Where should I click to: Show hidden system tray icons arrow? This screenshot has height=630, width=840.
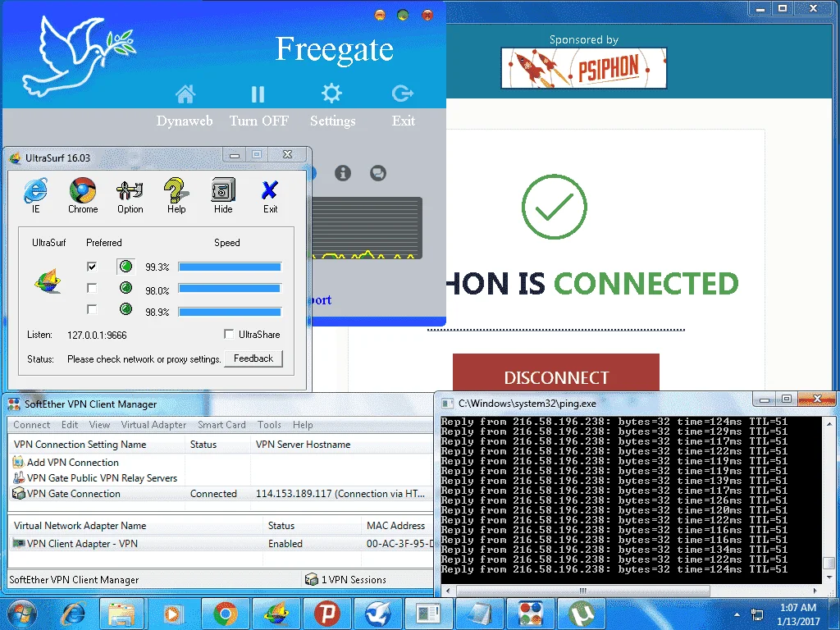pos(737,615)
